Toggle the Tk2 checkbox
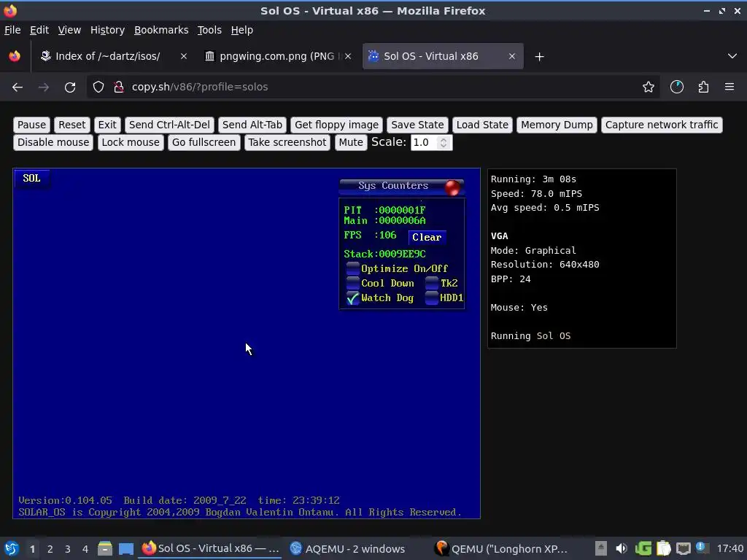 (432, 283)
